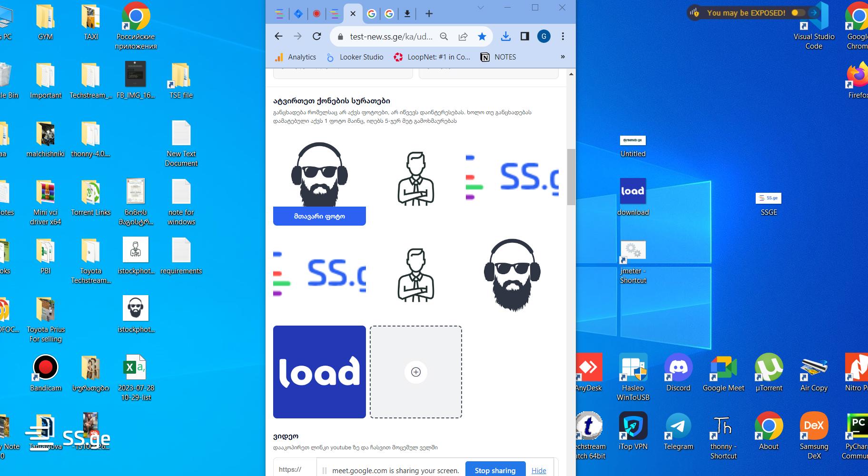Click the G profile avatar

[543, 36]
